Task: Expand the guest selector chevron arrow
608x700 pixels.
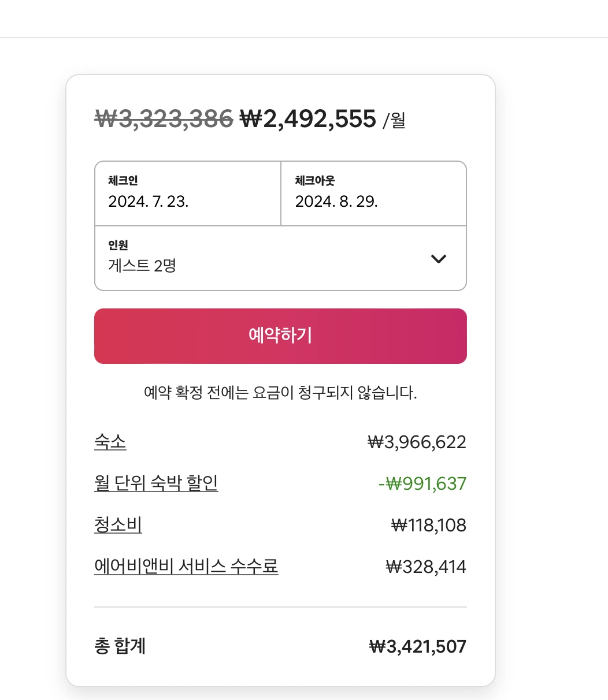Action: pyautogui.click(x=439, y=259)
